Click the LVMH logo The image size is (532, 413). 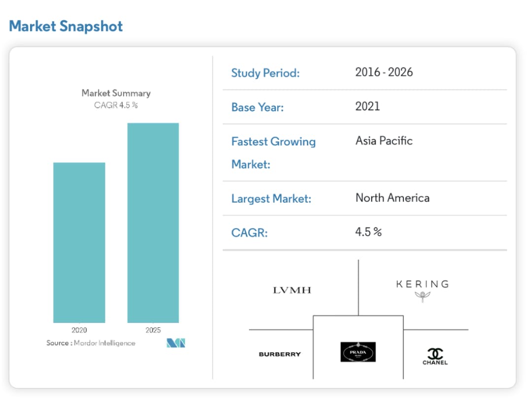point(292,290)
